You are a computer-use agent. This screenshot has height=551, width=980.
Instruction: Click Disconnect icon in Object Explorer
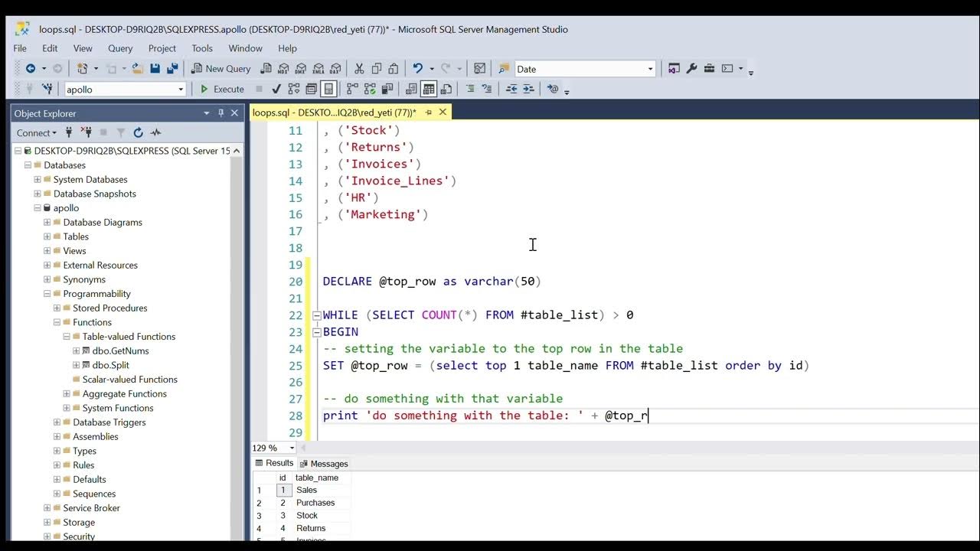click(x=86, y=132)
